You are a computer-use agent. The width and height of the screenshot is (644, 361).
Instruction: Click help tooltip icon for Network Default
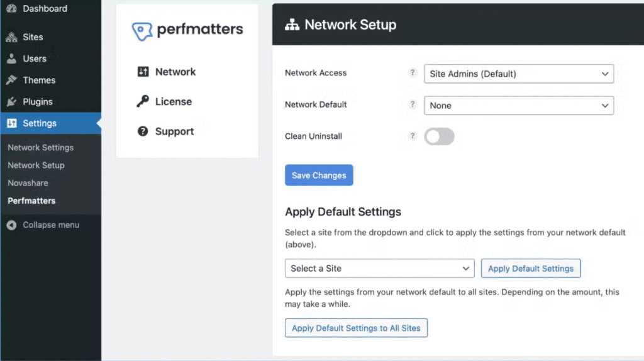[413, 104]
